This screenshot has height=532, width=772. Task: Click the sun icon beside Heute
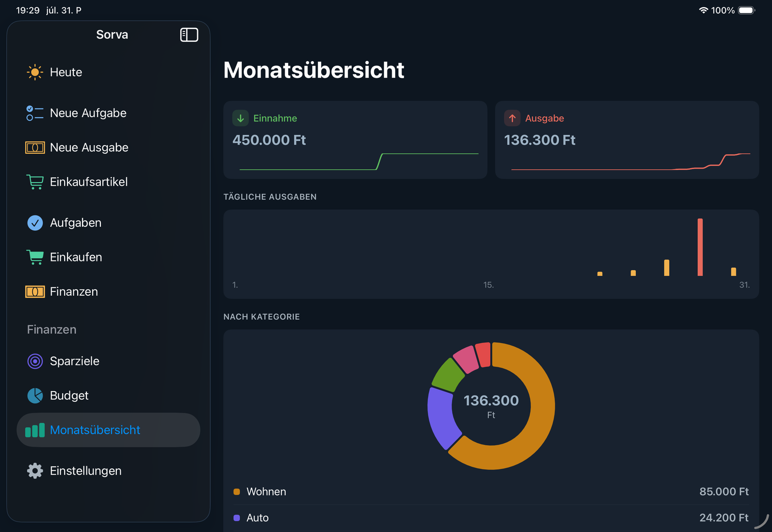(35, 72)
